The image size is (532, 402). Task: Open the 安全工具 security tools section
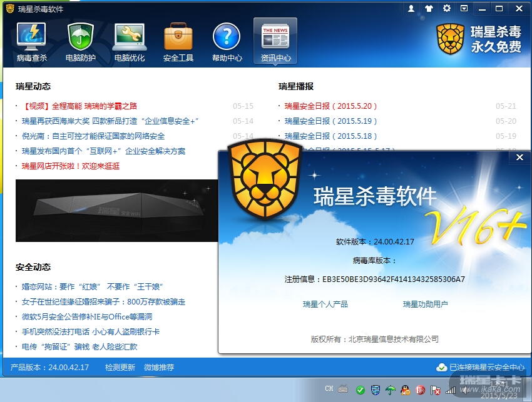click(x=178, y=43)
